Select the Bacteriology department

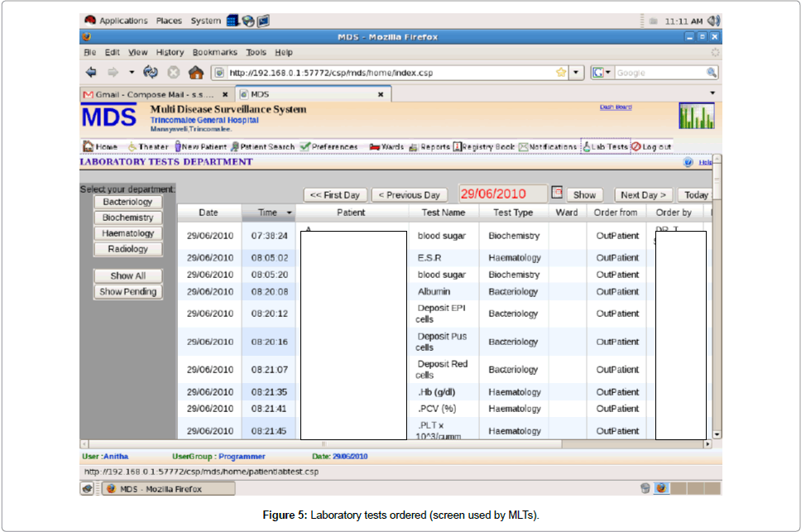[x=127, y=202]
